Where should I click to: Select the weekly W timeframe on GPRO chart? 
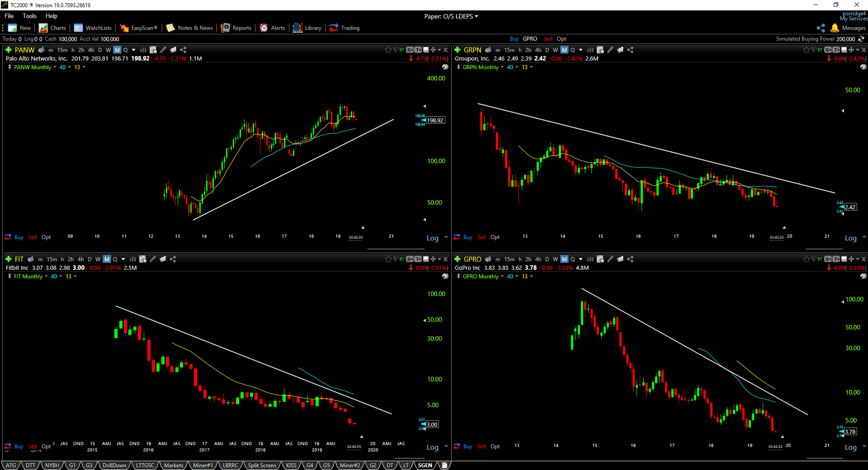pos(555,259)
